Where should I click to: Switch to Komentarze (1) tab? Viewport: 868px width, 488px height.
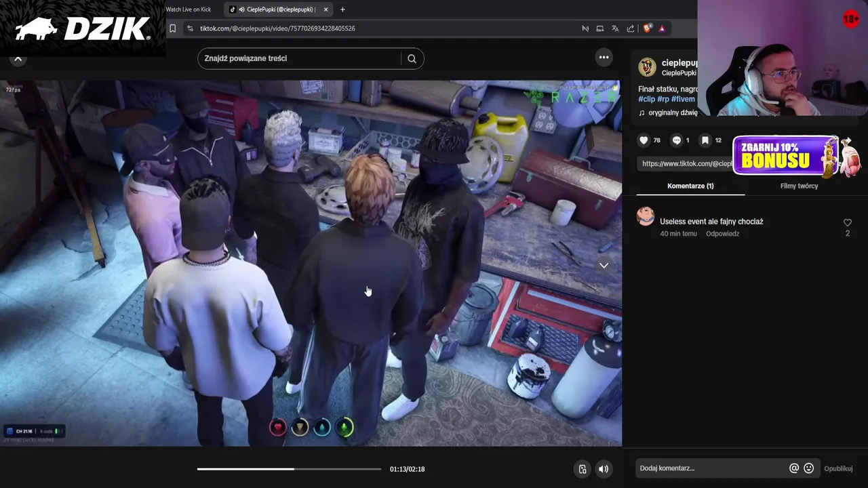coord(690,186)
